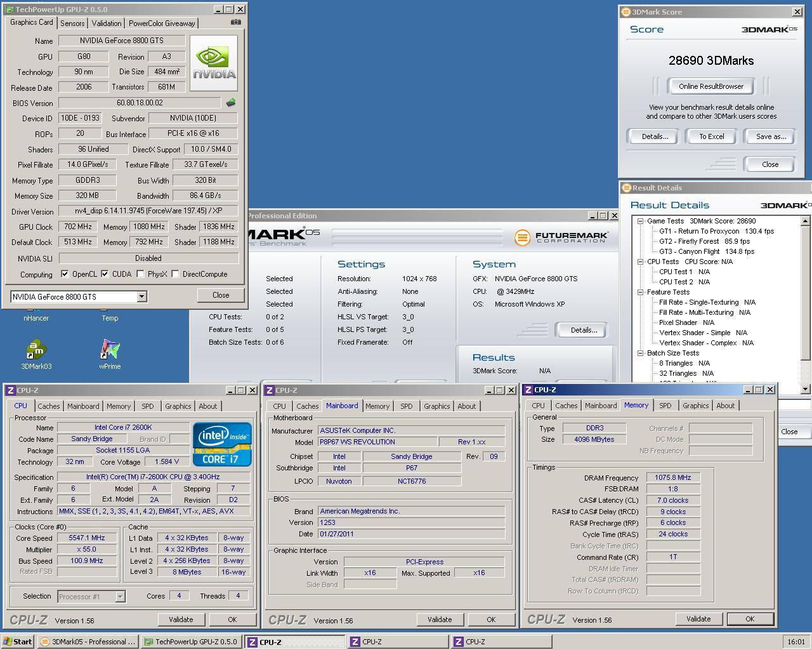Click the CPU-Z CPU window title icon
Viewport: 812px width, 650px height.
10,390
